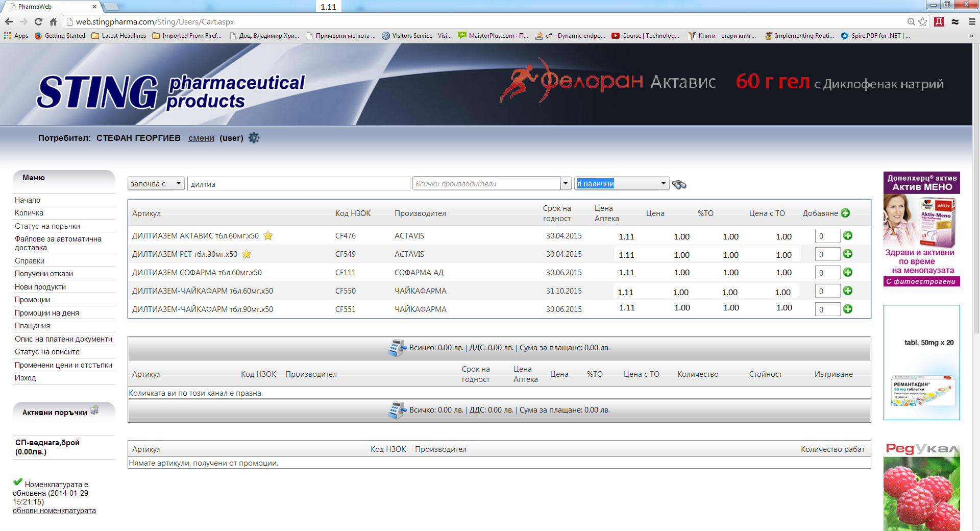Reload the page in browser
The height and width of the screenshot is (531, 980).
point(38,21)
